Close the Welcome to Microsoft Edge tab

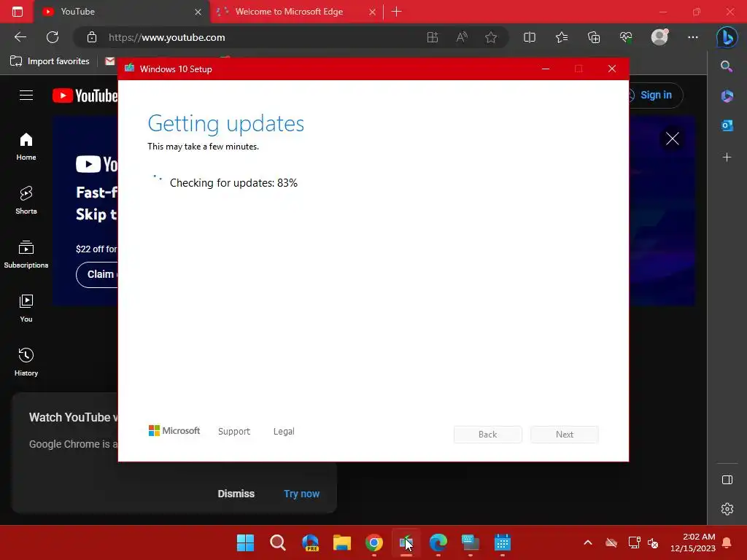[373, 12]
